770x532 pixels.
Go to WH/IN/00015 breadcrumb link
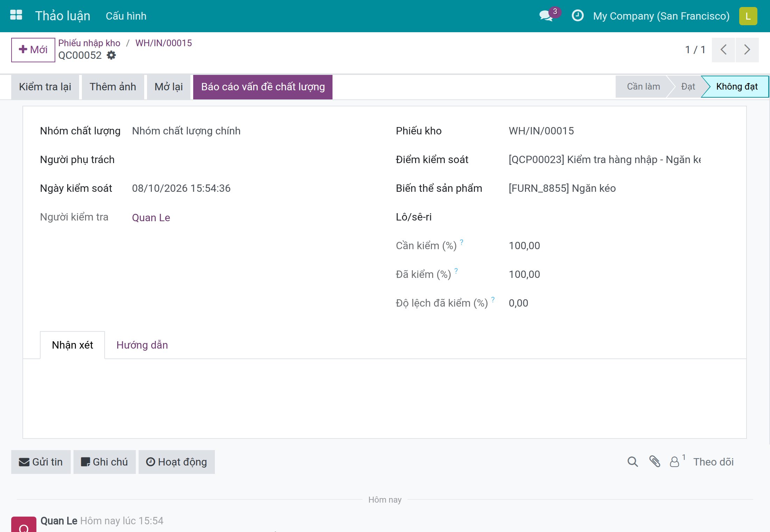[163, 43]
